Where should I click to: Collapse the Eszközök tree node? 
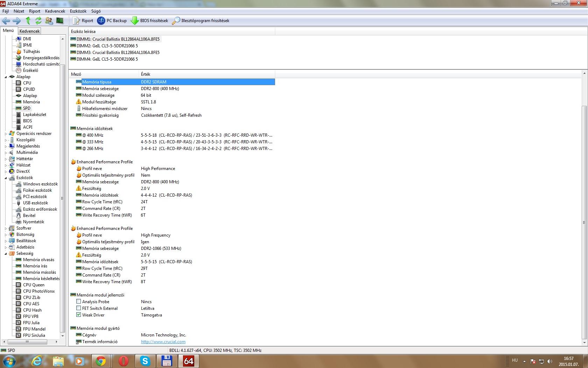tap(6, 178)
